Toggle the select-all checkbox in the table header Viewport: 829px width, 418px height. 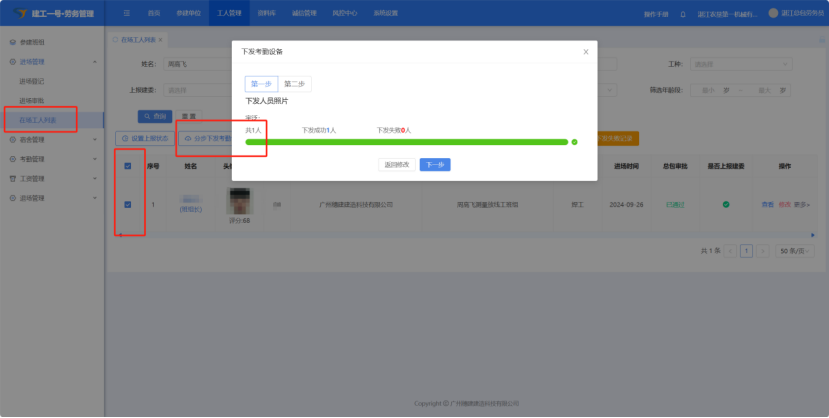126,166
